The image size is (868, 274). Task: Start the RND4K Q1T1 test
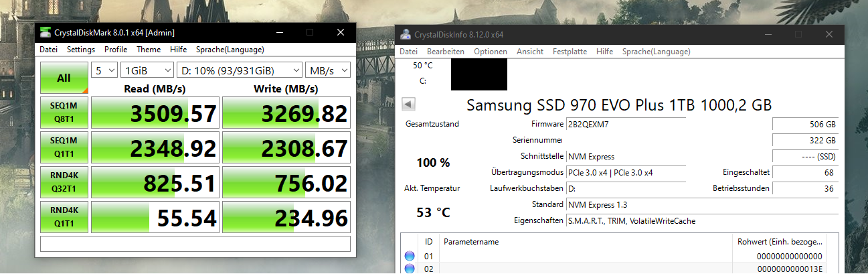tap(64, 216)
